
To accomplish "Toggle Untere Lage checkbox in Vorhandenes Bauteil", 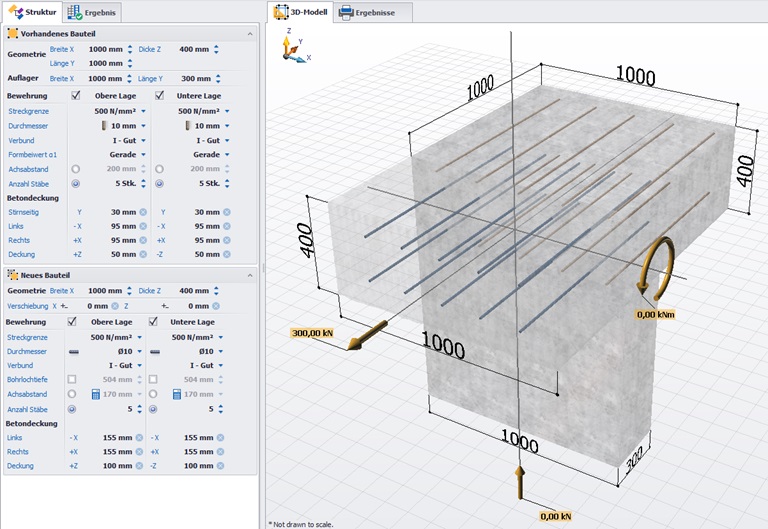I will tap(160, 95).
